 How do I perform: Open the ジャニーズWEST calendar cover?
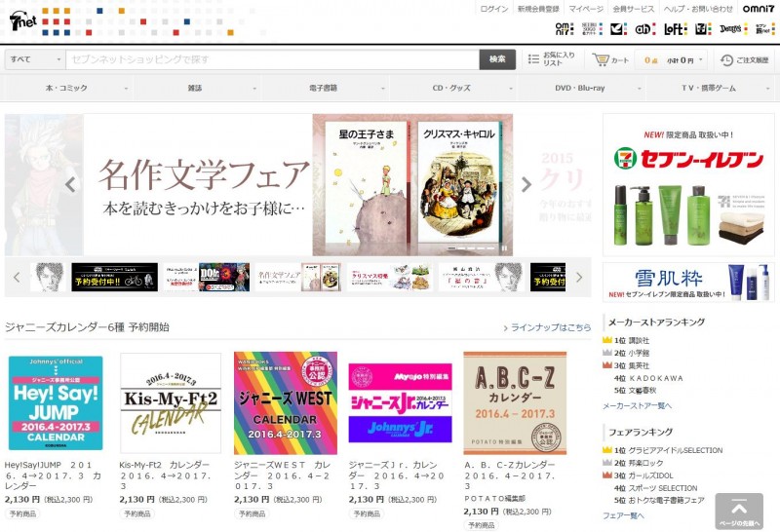[x=286, y=403]
